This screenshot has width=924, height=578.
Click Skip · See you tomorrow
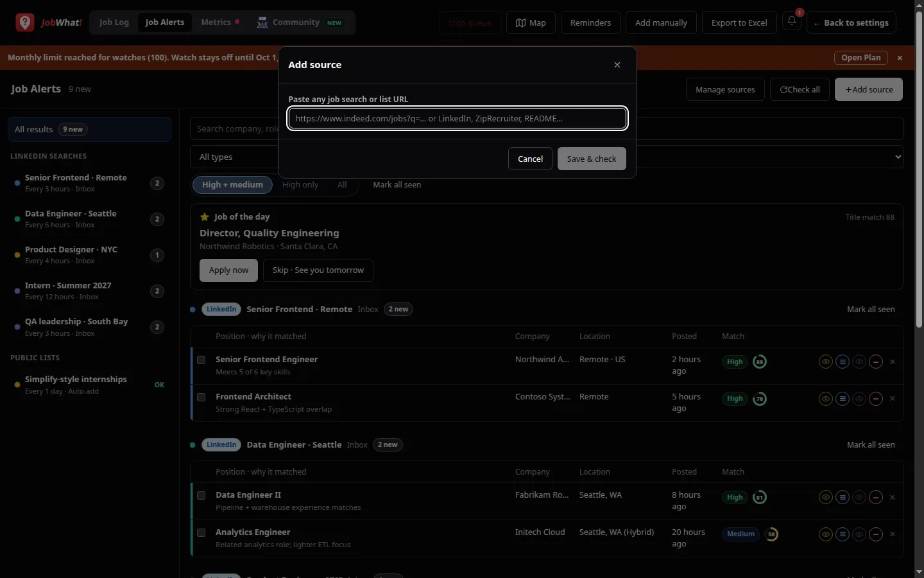coord(318,270)
